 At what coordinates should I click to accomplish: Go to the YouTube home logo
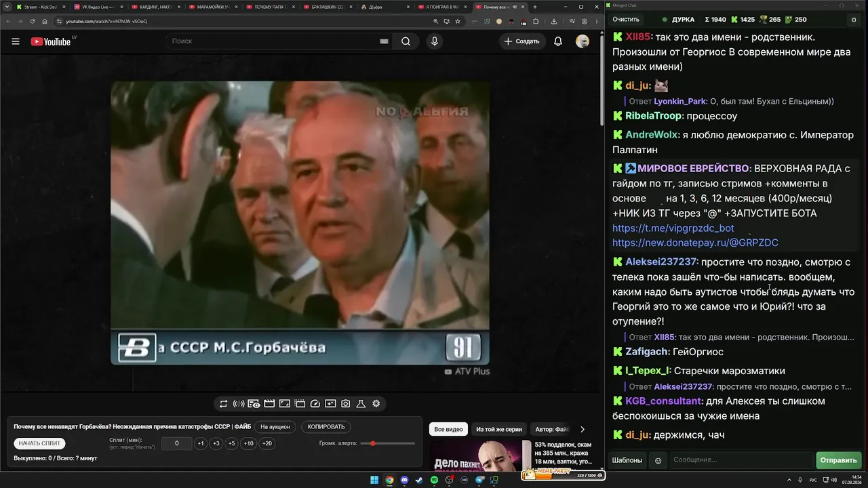(x=51, y=41)
